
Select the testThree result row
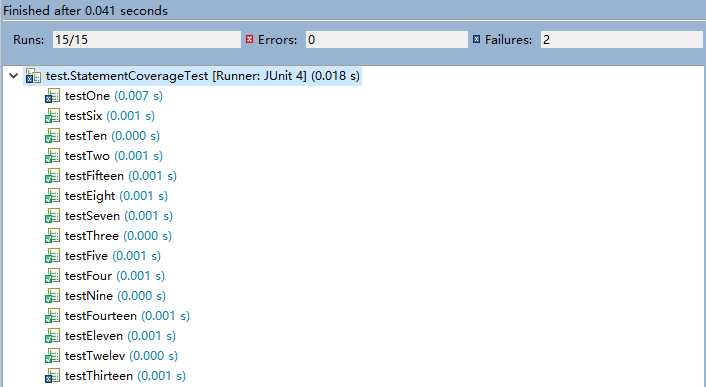[x=108, y=236]
